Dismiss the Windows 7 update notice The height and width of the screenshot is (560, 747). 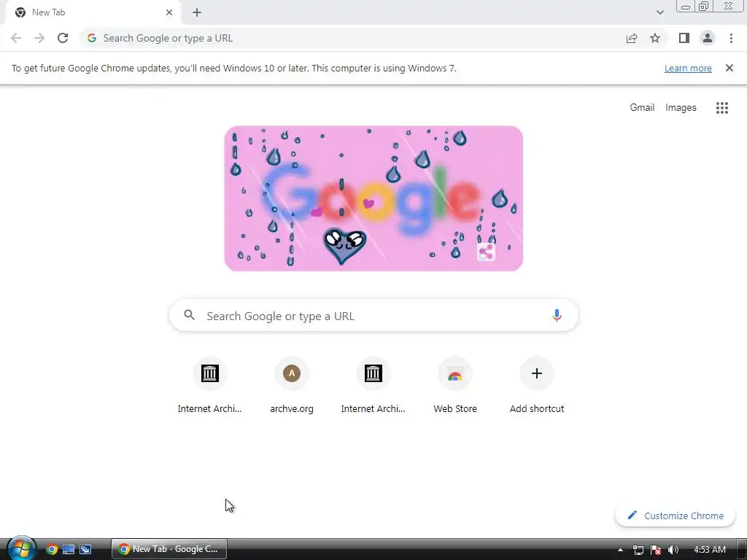729,68
